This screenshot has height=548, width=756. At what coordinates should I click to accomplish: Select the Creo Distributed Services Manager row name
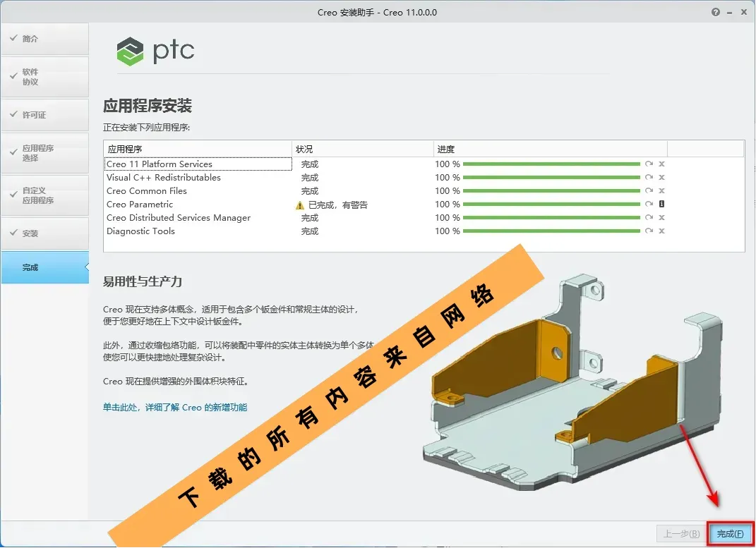coord(179,218)
